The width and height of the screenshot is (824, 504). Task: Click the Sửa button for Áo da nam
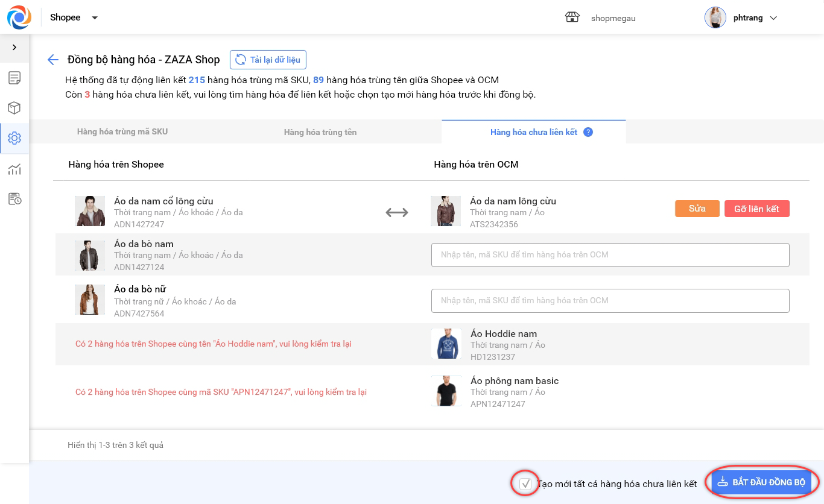coord(697,209)
